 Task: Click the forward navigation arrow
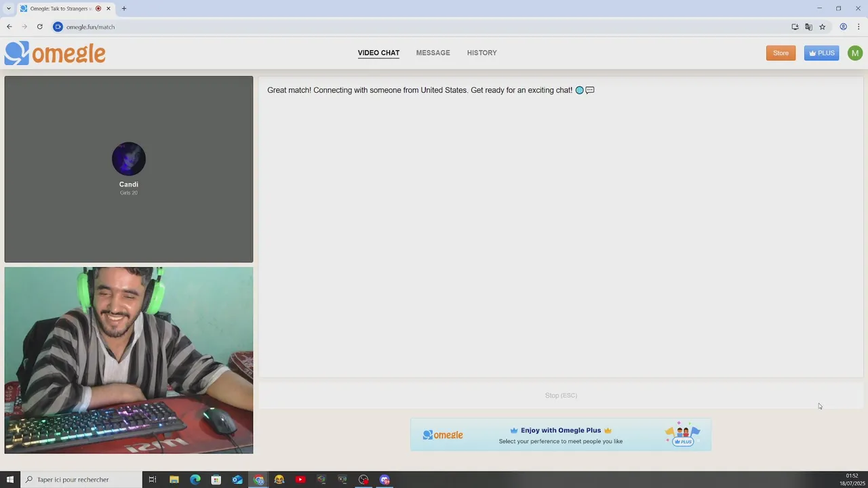click(24, 26)
